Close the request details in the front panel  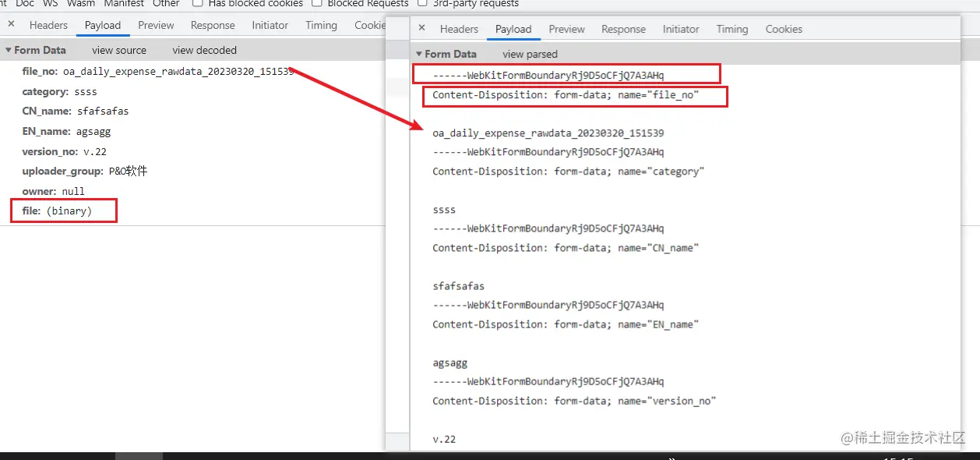(x=421, y=28)
